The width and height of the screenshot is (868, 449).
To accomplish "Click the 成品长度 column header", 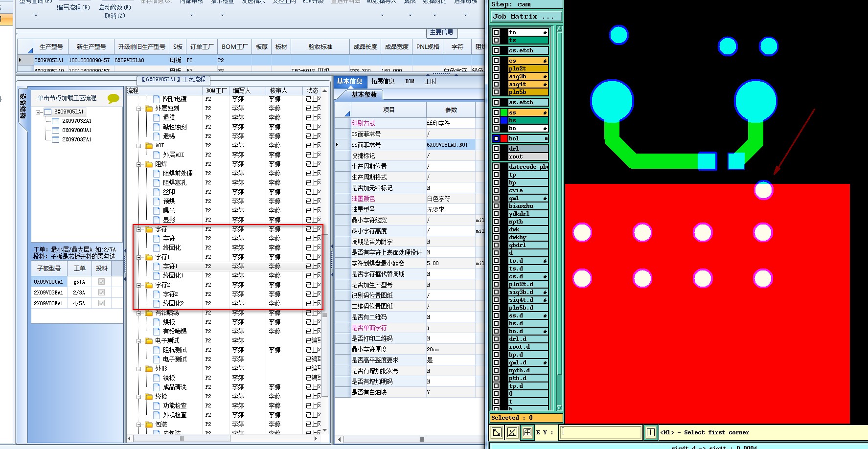I will (x=365, y=47).
